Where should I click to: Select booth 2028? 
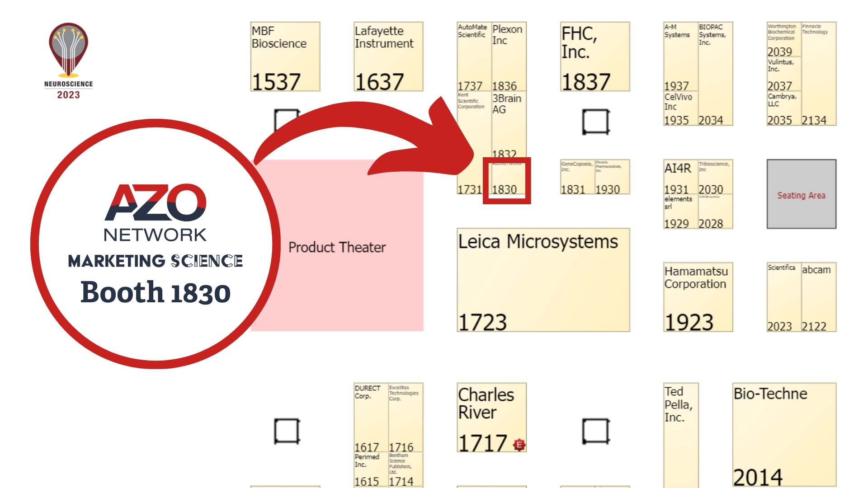coord(715,211)
